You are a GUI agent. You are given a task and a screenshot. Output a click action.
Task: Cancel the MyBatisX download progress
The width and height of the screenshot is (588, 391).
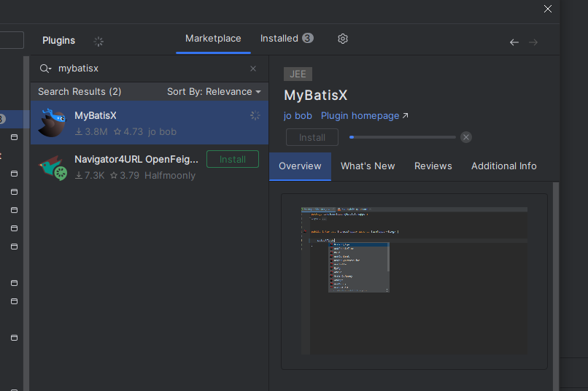tap(466, 137)
